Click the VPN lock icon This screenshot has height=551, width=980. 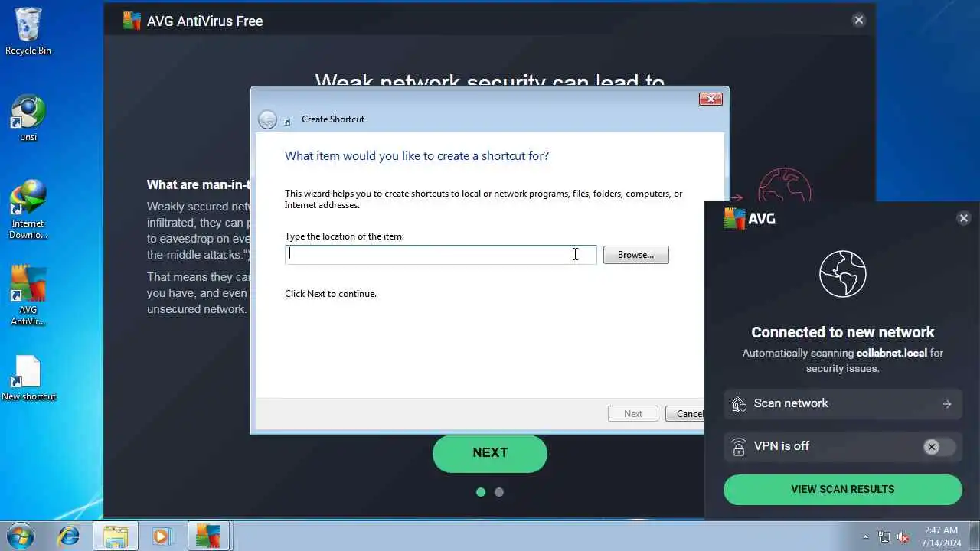[x=739, y=447]
